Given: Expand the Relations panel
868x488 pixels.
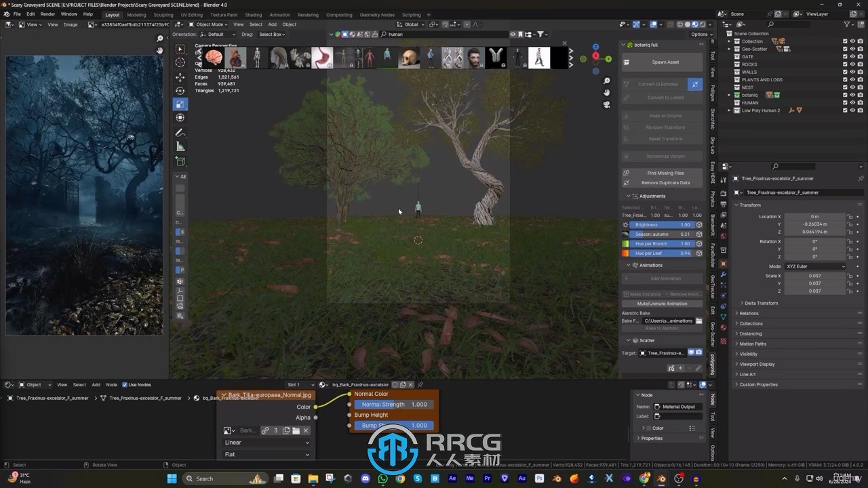Looking at the screenshot, I should pos(749,313).
